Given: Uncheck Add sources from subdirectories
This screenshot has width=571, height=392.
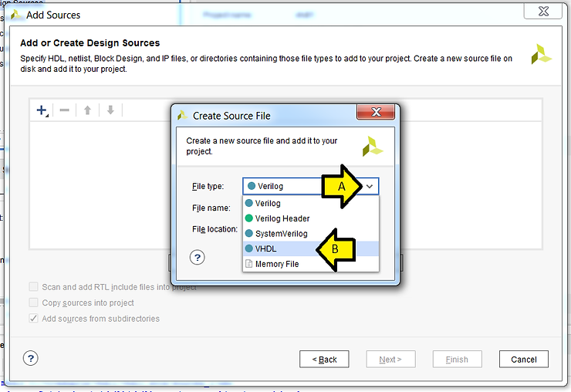Looking at the screenshot, I should pyautogui.click(x=34, y=318).
